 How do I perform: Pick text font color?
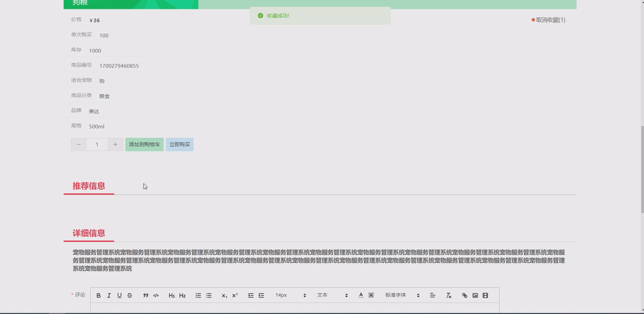[x=361, y=296]
